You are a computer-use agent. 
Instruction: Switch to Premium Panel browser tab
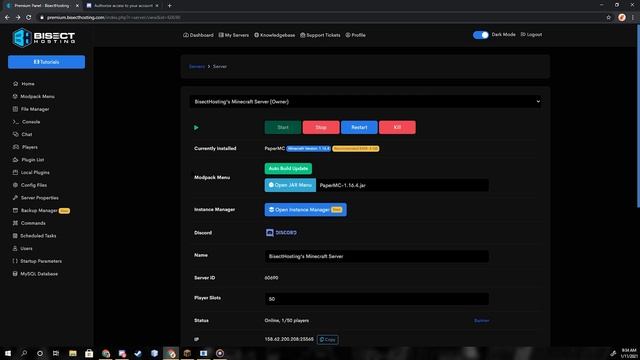click(x=41, y=6)
